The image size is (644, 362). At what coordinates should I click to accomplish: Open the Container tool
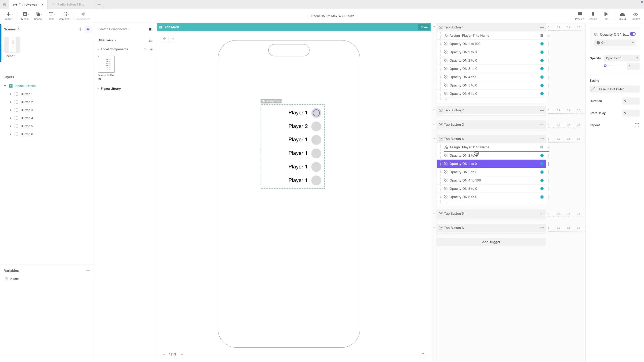(65, 16)
